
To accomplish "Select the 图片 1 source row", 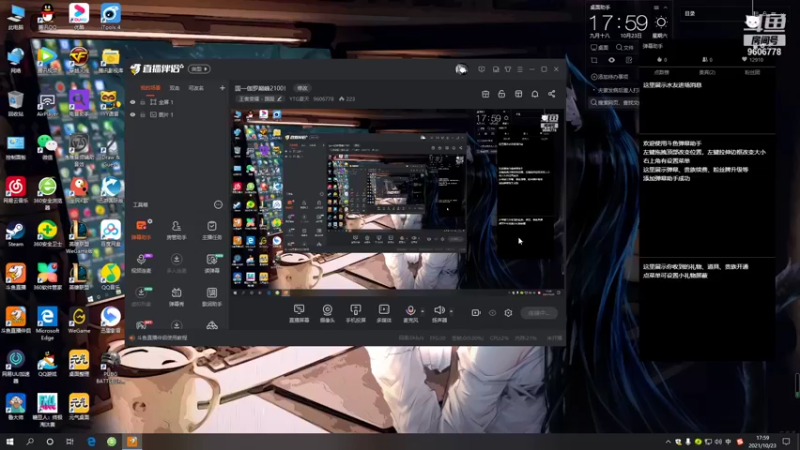I will pos(177,115).
